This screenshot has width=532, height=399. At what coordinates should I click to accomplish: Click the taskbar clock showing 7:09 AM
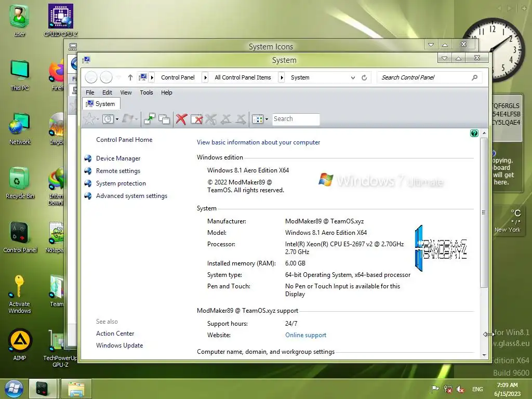point(507,390)
